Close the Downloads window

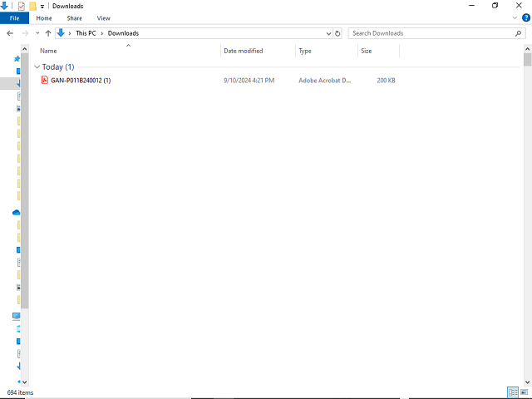pos(519,6)
